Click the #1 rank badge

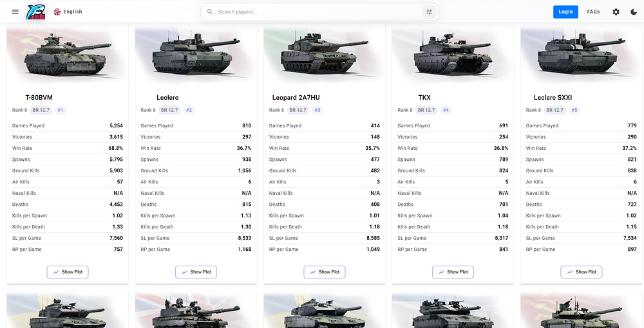click(61, 110)
